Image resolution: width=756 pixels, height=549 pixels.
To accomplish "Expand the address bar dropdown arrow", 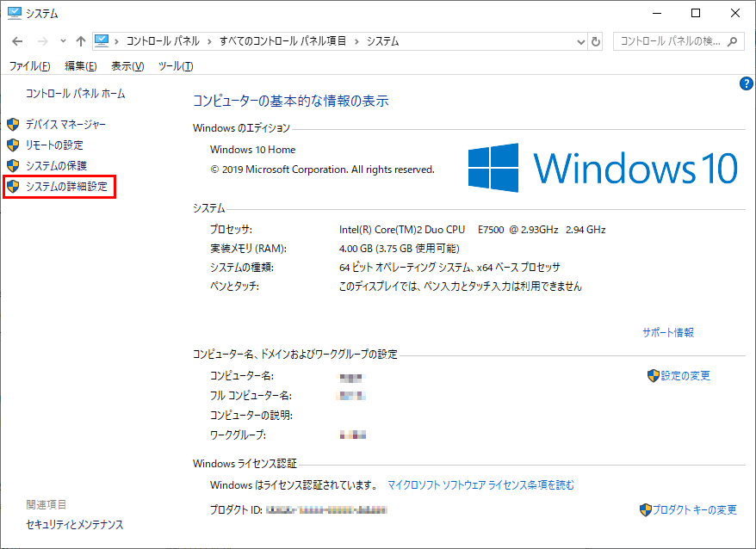I will pos(581,40).
